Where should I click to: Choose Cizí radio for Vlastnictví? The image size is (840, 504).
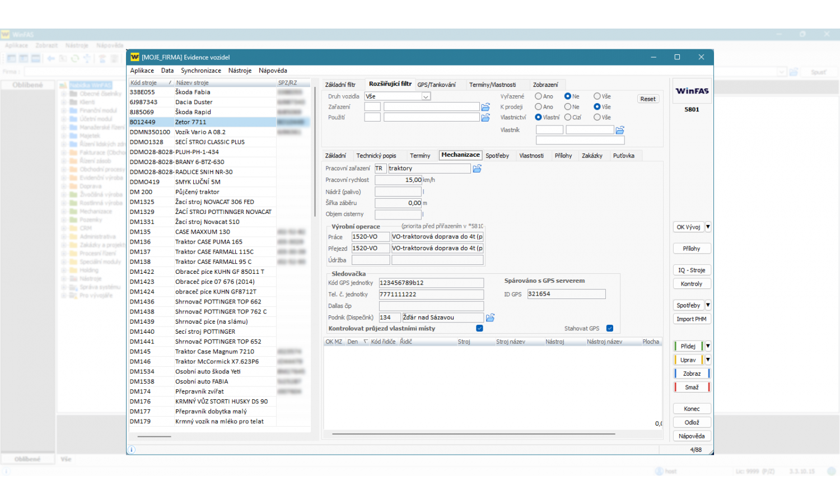568,118
